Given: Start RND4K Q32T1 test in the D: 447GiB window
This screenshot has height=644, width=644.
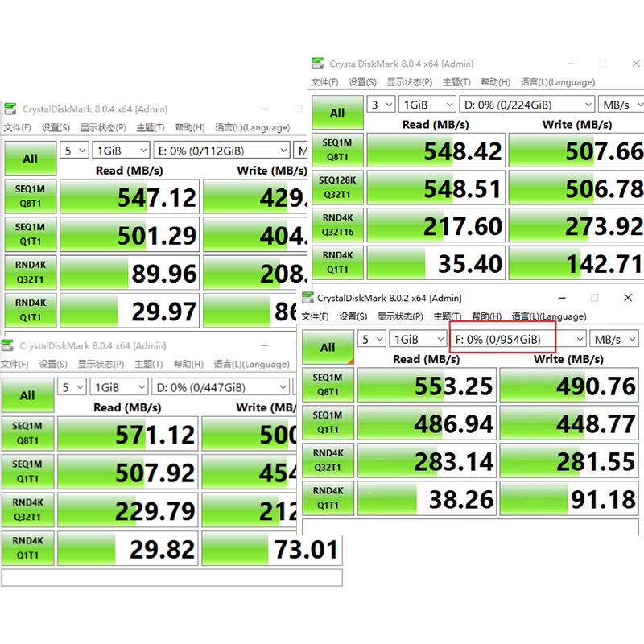Looking at the screenshot, I should pyautogui.click(x=27, y=510).
